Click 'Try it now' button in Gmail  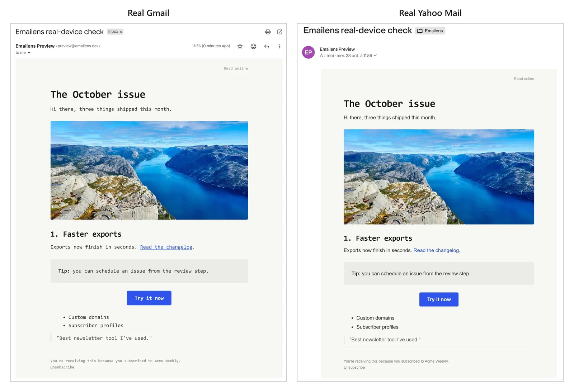[x=149, y=298]
